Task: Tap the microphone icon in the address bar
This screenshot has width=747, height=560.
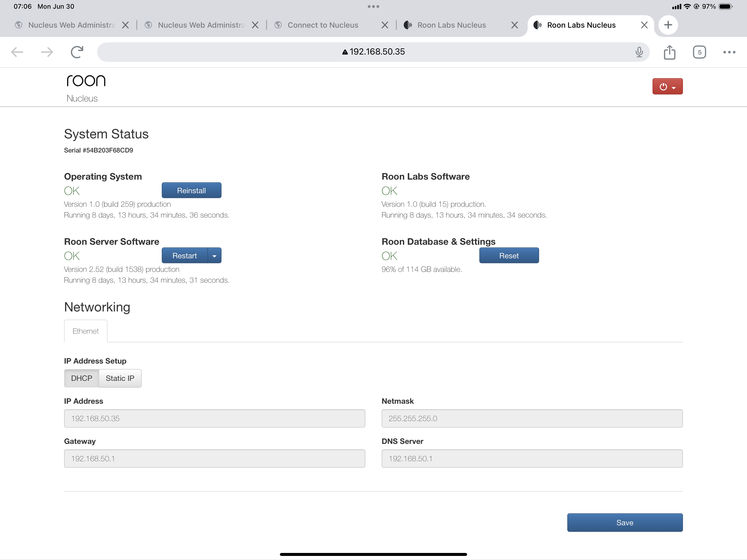Action: [639, 52]
